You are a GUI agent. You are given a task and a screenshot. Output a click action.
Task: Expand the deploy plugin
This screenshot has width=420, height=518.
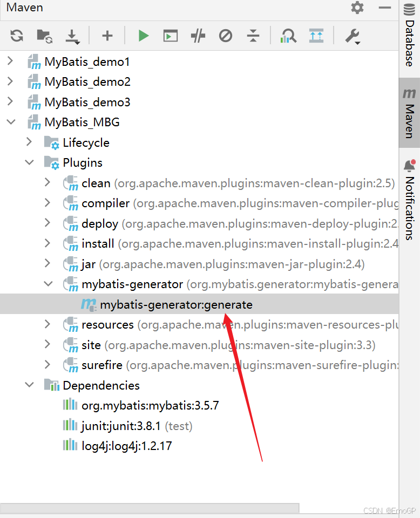click(48, 223)
